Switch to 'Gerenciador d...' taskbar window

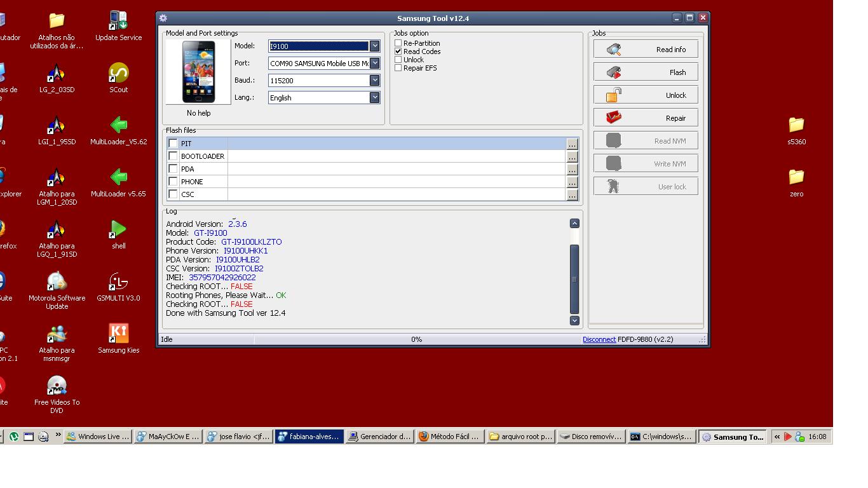click(x=380, y=437)
